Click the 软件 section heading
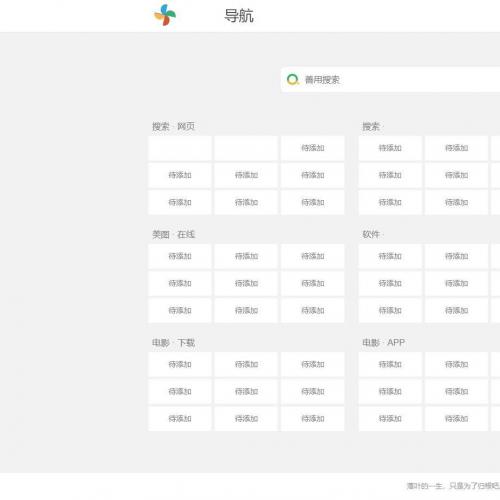The height and width of the screenshot is (500, 500). 371,234
